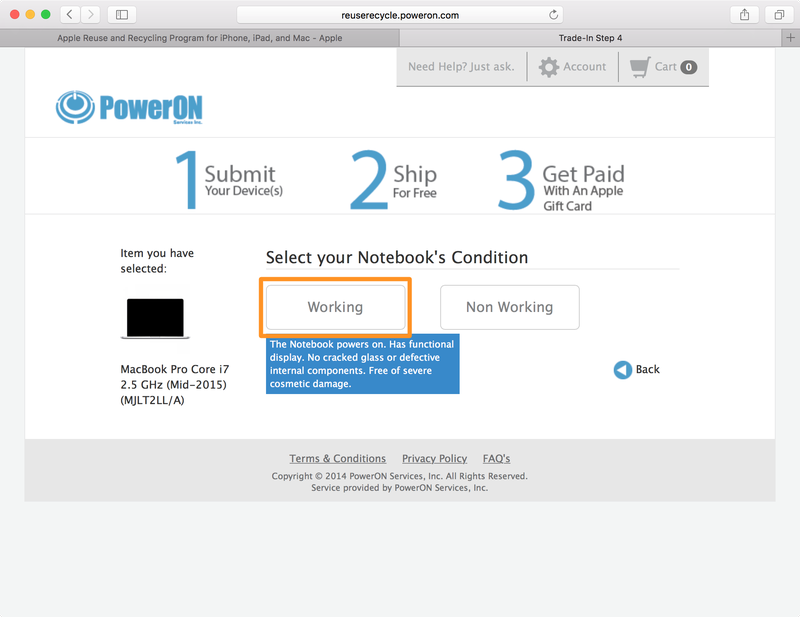The height and width of the screenshot is (617, 800).
Task: Open the Account link text
Action: point(585,66)
